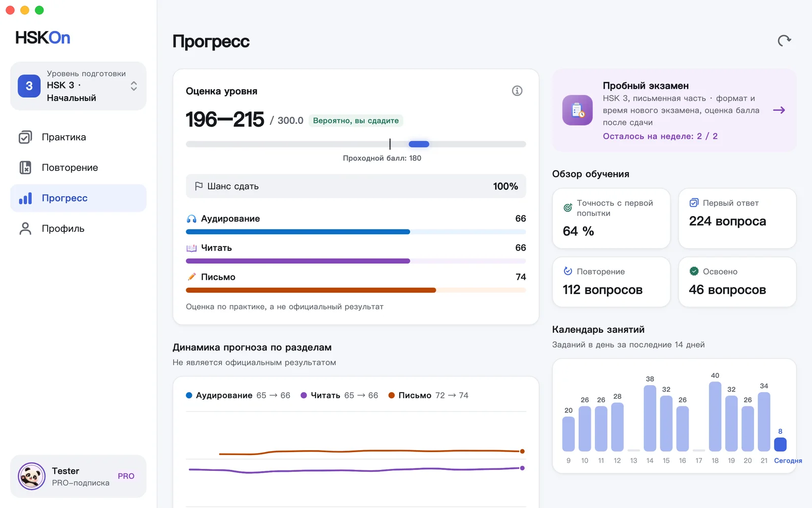Click the Проходной балл: 180 label

(382, 158)
